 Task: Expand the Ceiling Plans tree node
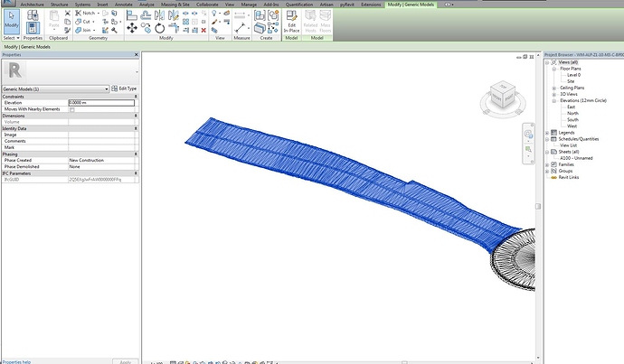553,88
